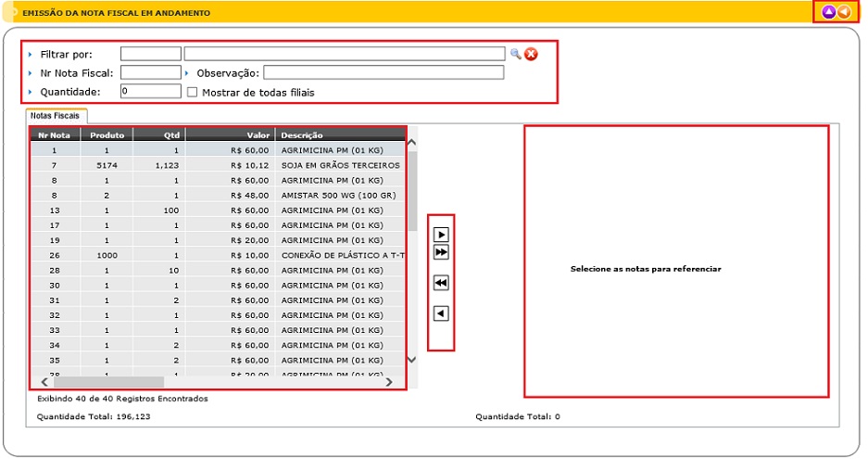Click the purple collapse panel icon

pyautogui.click(x=829, y=13)
